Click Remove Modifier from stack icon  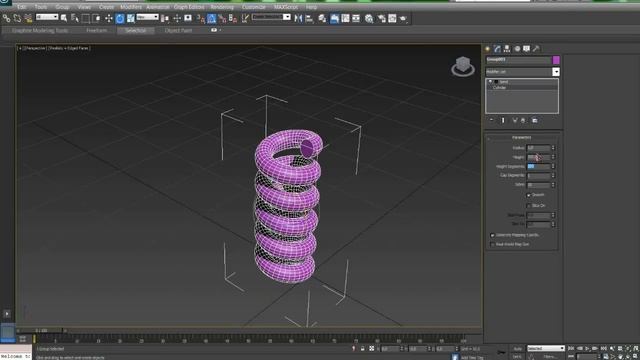(x=523, y=120)
